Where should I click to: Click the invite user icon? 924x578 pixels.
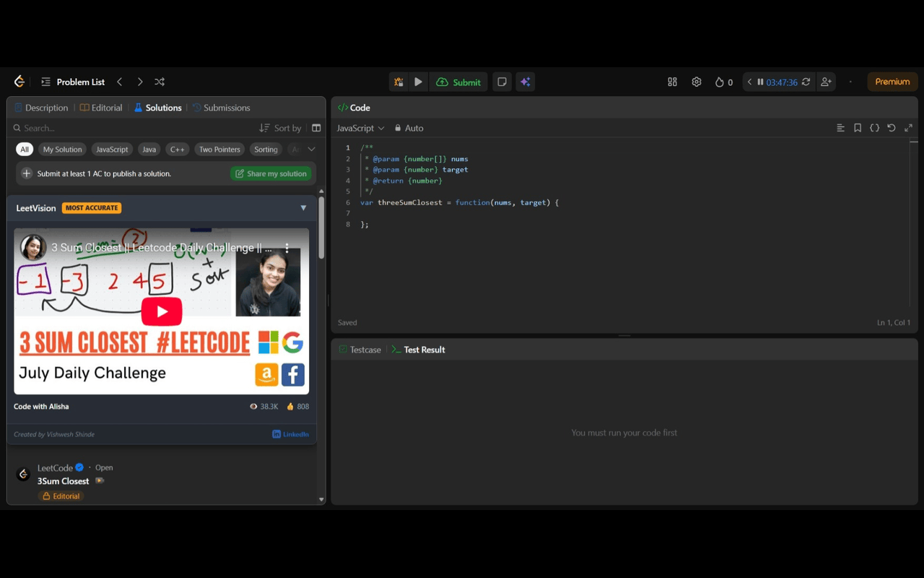point(827,82)
